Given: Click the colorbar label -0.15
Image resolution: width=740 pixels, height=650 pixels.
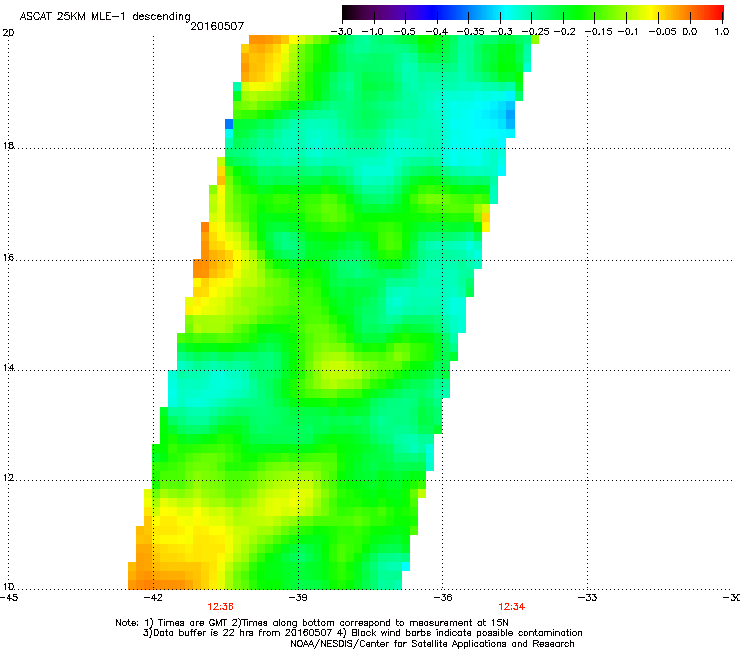Looking at the screenshot, I should (598, 32).
